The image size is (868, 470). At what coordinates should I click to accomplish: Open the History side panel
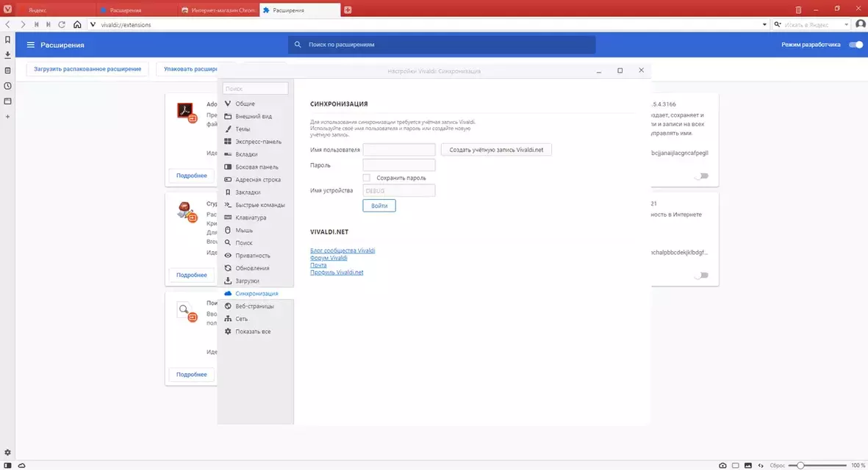(8, 86)
